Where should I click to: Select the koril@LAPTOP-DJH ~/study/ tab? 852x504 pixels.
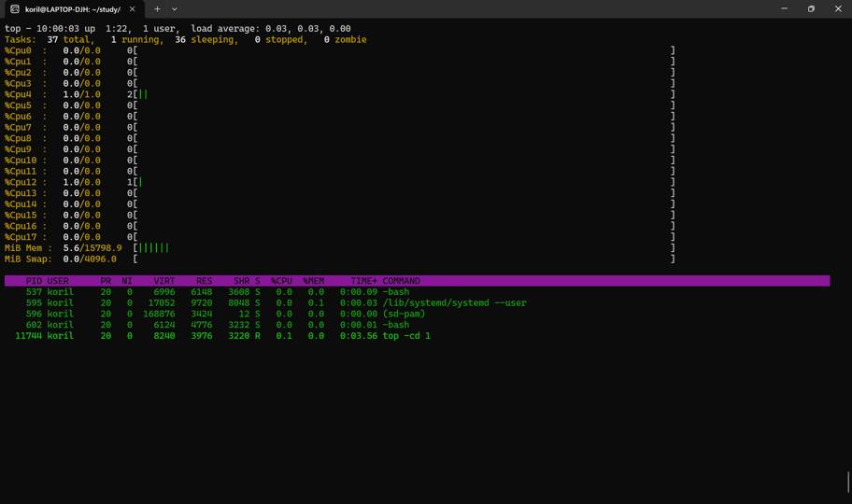coord(73,9)
